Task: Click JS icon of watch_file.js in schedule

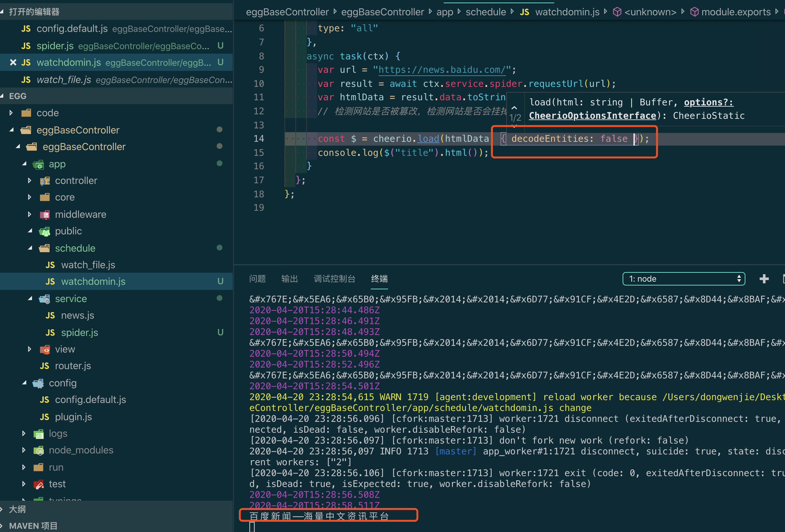Action: (50, 265)
